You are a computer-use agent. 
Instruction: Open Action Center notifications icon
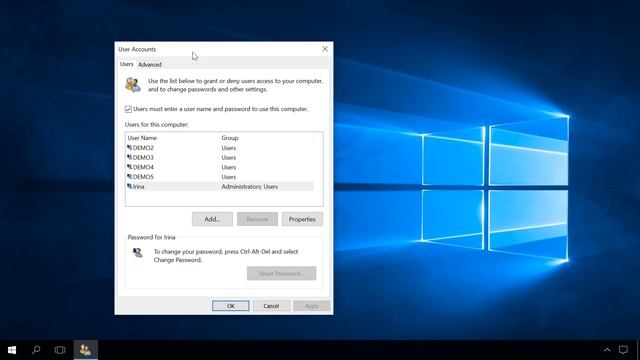point(623,350)
